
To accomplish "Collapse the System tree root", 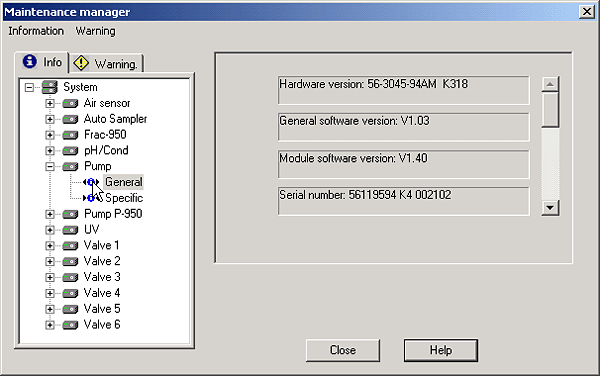I will click(29, 88).
